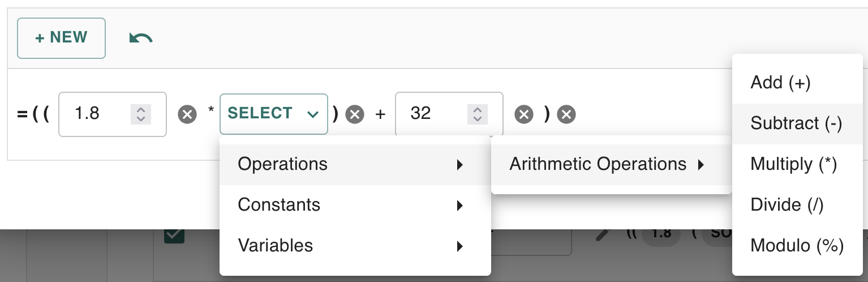Delete the outer parenthesis group via X icon

click(566, 115)
